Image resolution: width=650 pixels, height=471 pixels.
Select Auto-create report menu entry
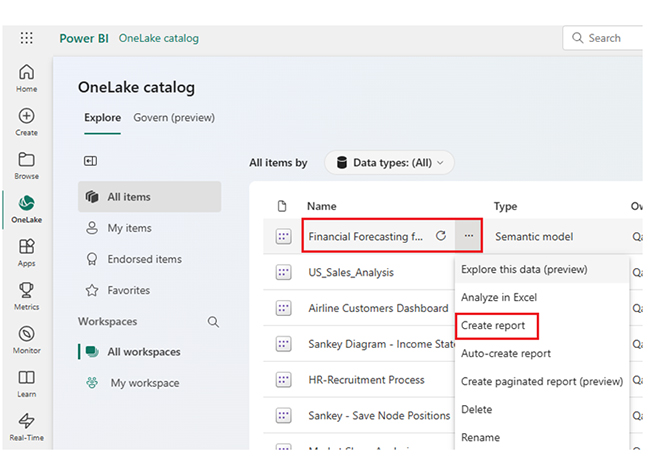click(x=542, y=353)
